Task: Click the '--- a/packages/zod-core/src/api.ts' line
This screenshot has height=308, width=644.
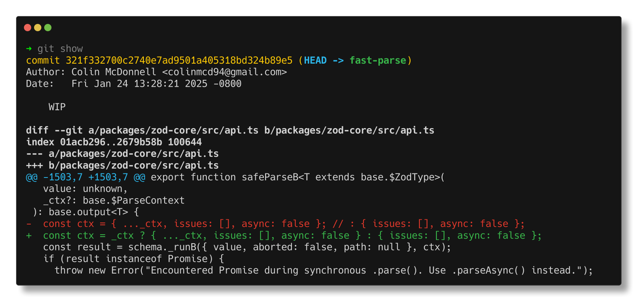Action: (x=122, y=154)
